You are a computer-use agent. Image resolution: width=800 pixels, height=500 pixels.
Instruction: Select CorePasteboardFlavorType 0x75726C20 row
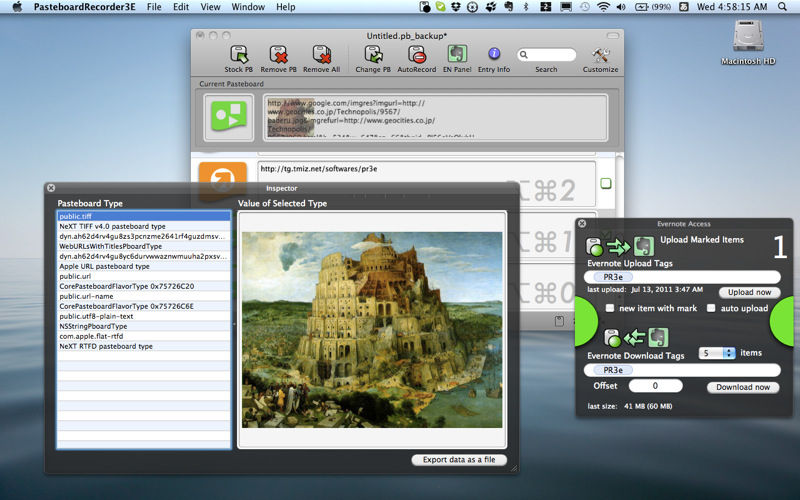tap(144, 286)
